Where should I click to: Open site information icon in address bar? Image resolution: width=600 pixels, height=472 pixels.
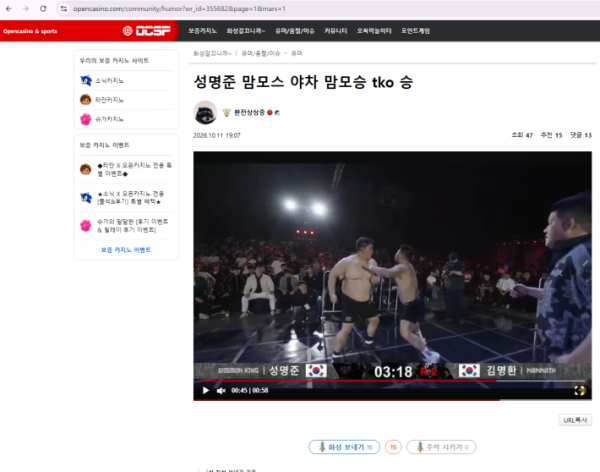64,8
